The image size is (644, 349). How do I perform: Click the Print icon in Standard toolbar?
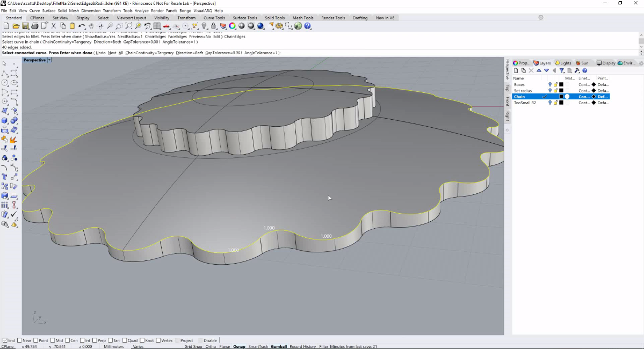coord(35,26)
